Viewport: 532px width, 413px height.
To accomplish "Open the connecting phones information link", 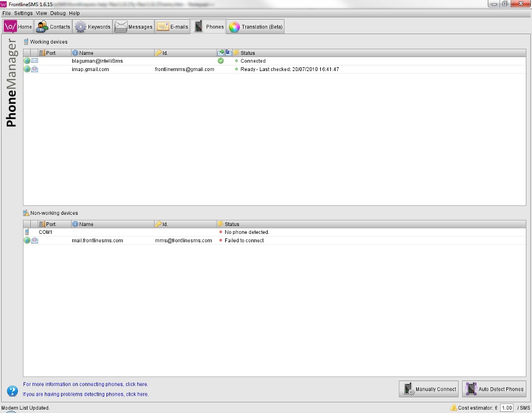I will pyautogui.click(x=86, y=384).
